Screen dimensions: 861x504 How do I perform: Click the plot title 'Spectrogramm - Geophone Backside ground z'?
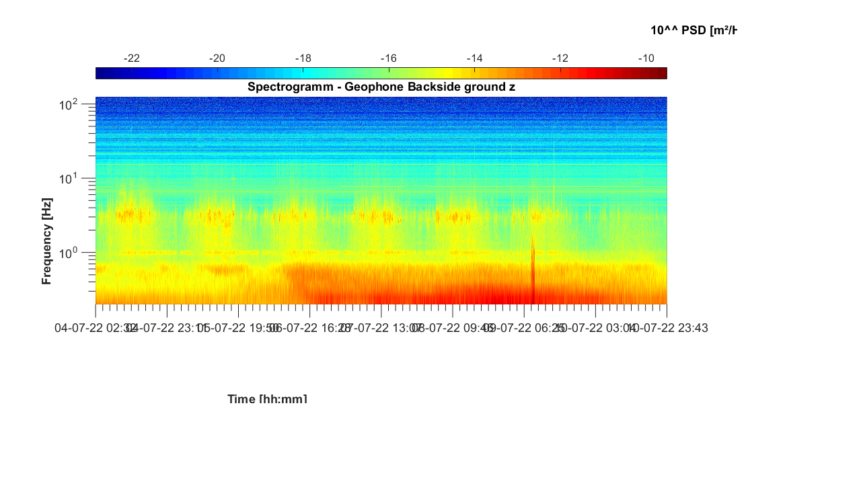(x=381, y=87)
